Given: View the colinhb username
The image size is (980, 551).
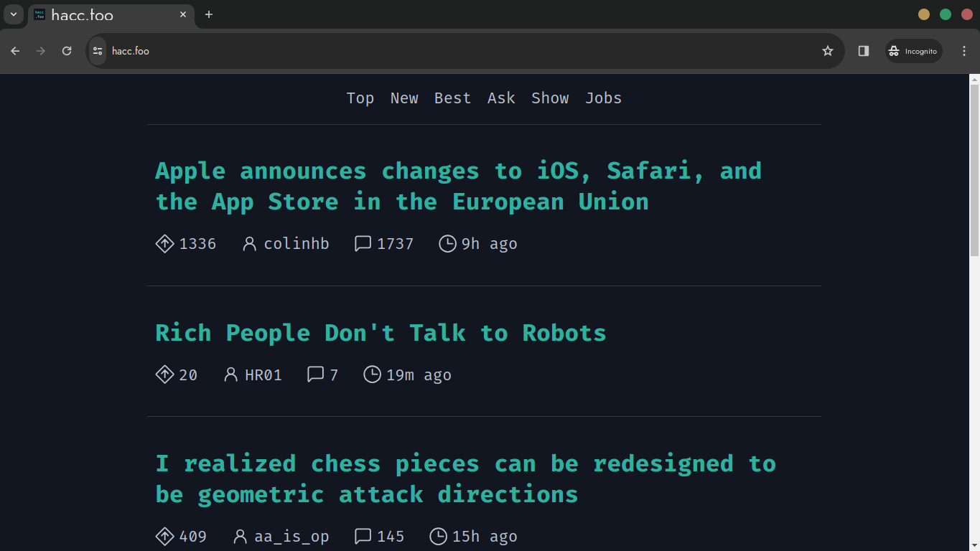Looking at the screenshot, I should [x=297, y=244].
